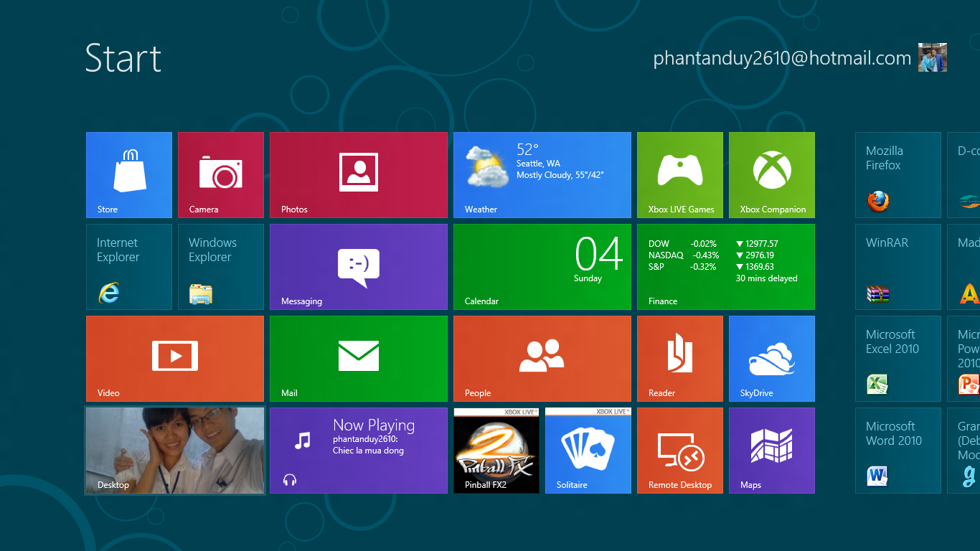Image resolution: width=980 pixels, height=551 pixels.
Task: Open the Calendar tile showing 04 Sunday
Action: click(x=542, y=267)
